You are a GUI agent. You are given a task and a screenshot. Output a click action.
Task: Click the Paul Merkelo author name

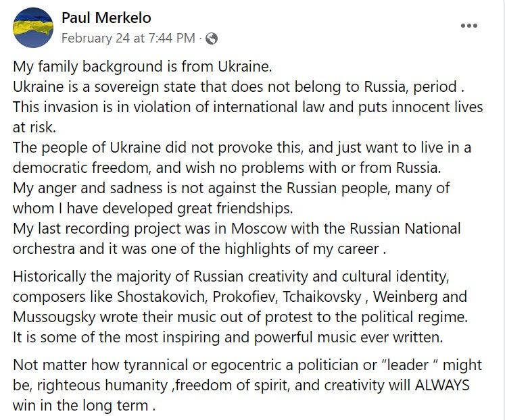click(107, 18)
